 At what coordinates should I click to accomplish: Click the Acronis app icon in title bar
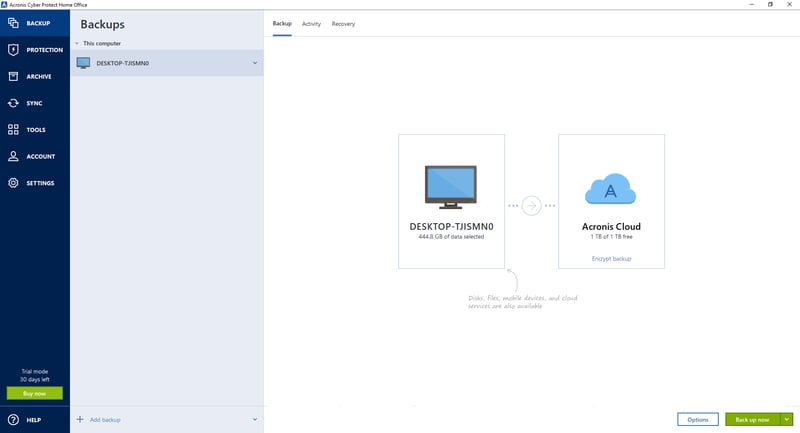(4, 5)
